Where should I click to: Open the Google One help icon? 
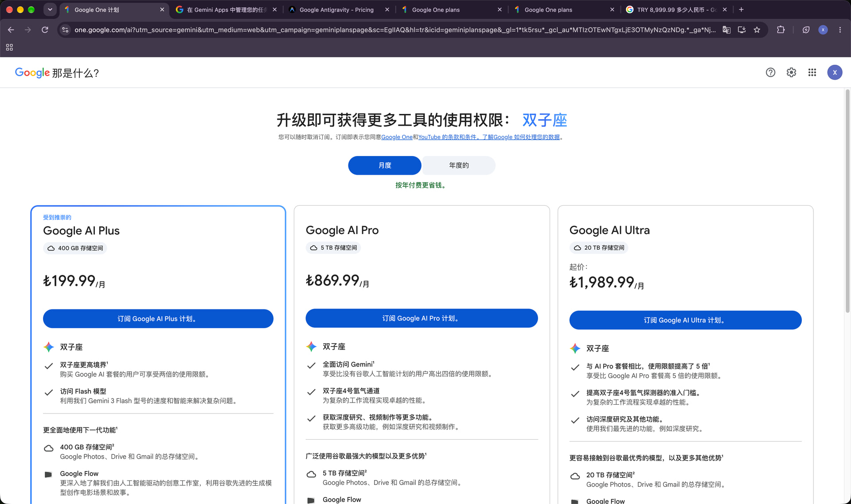[x=770, y=72]
